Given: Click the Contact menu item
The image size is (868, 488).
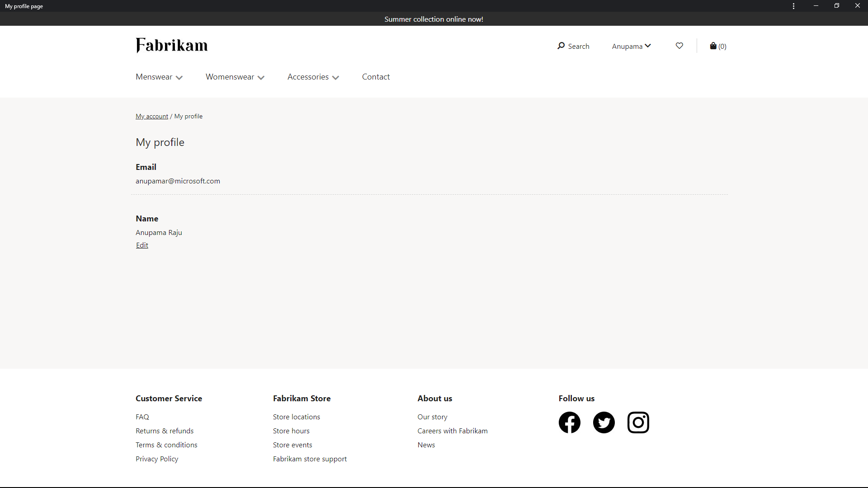Looking at the screenshot, I should [x=376, y=76].
